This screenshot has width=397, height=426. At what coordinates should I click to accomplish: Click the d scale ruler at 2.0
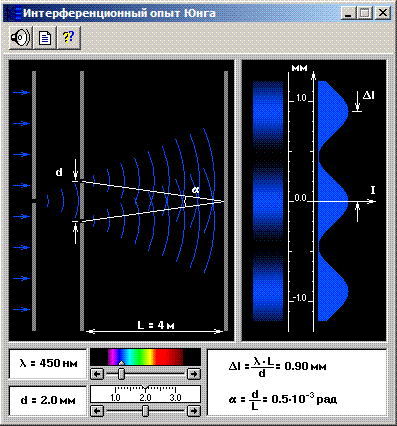click(145, 398)
